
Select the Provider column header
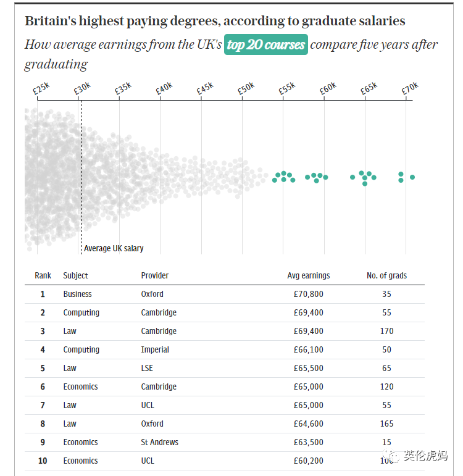pos(154,275)
